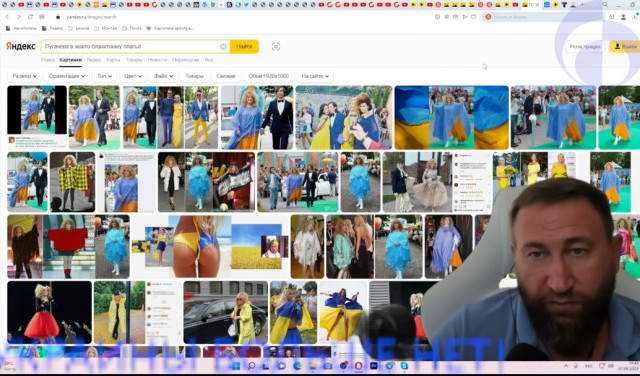Switch to the Видео tab
This screenshot has width=640, height=376.
94,60
